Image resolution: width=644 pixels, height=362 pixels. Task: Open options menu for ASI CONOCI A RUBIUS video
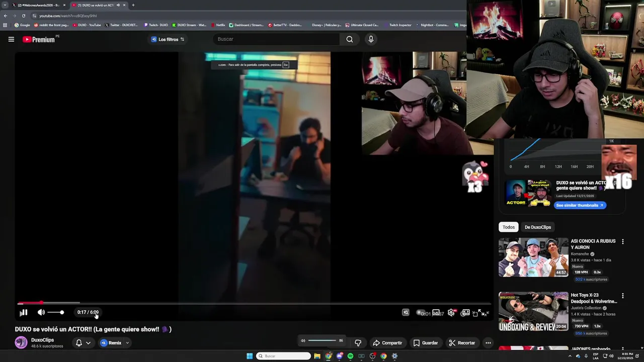[x=623, y=242]
